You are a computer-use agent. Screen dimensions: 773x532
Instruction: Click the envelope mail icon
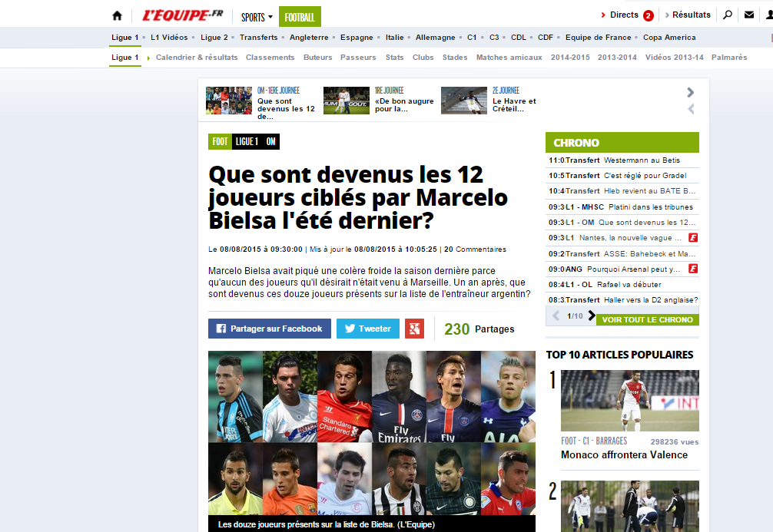click(749, 15)
